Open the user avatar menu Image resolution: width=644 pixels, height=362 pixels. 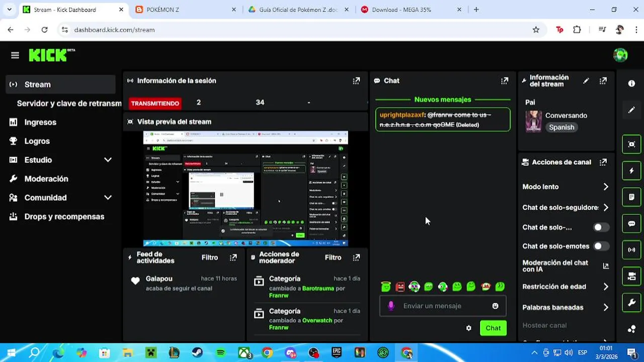coord(620,55)
